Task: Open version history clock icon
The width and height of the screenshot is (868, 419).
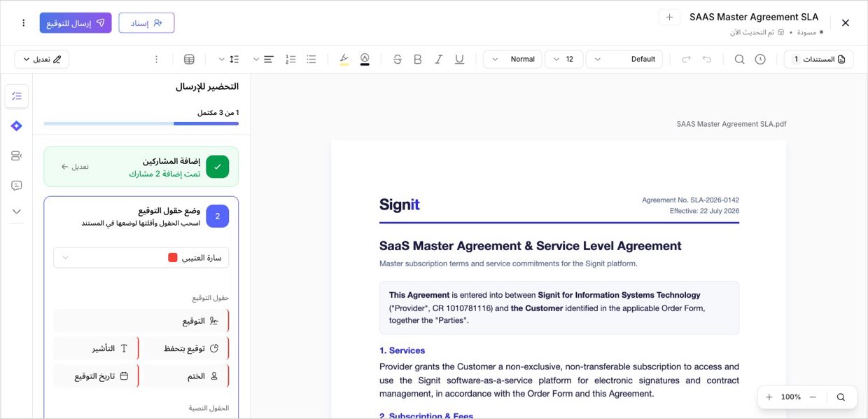Action: 760,60
